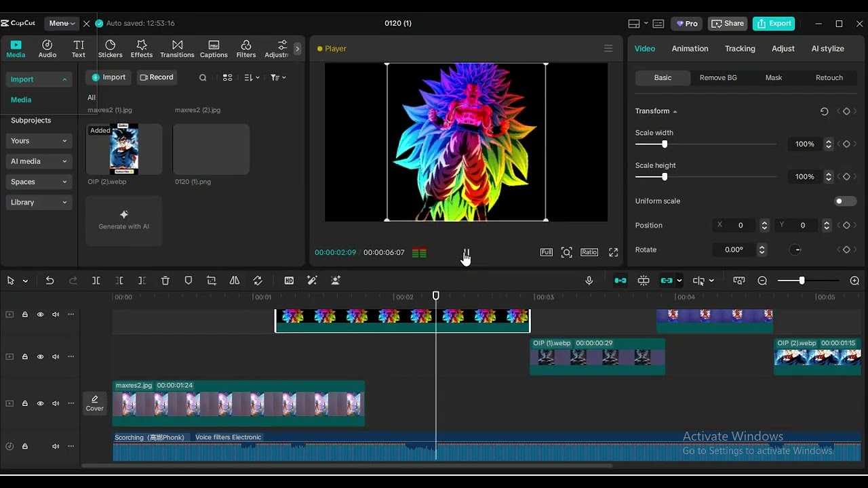Switch to the Adjust tab
This screenshot has width=868, height=488.
pos(783,49)
